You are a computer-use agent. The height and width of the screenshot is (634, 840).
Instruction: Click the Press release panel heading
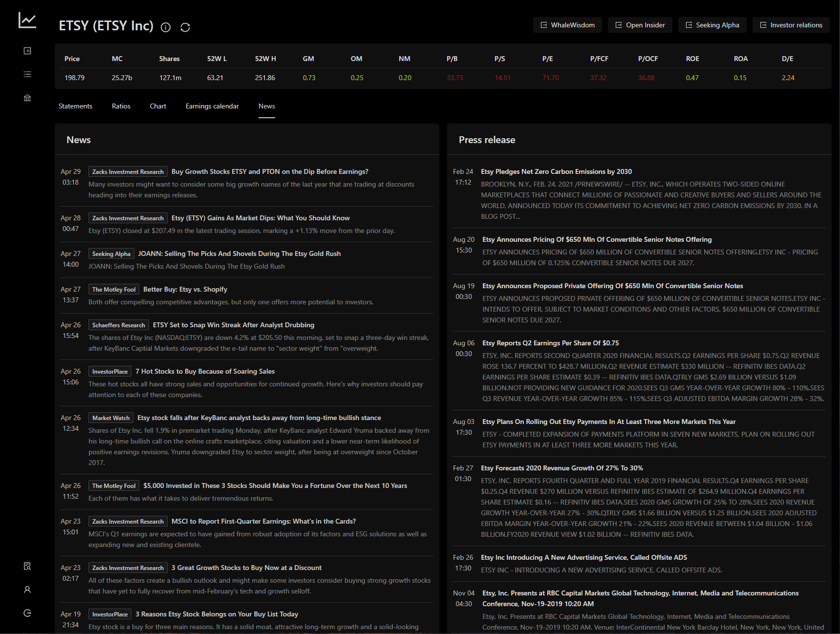coord(487,140)
